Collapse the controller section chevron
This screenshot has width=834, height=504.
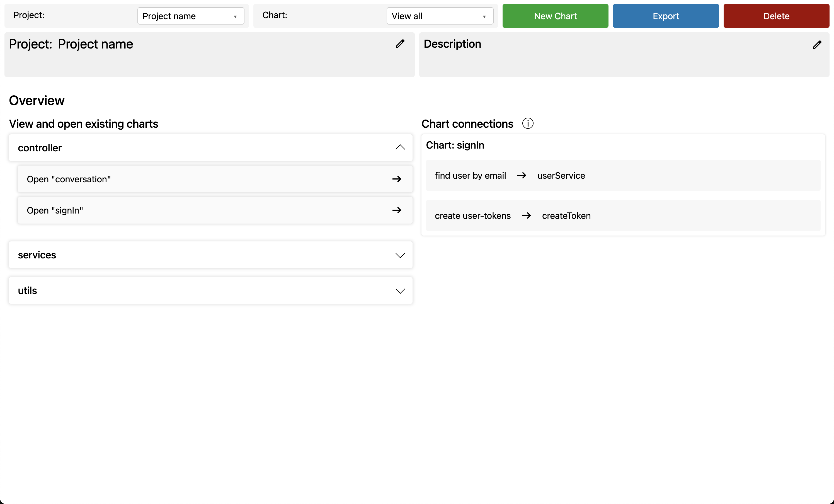click(x=400, y=147)
